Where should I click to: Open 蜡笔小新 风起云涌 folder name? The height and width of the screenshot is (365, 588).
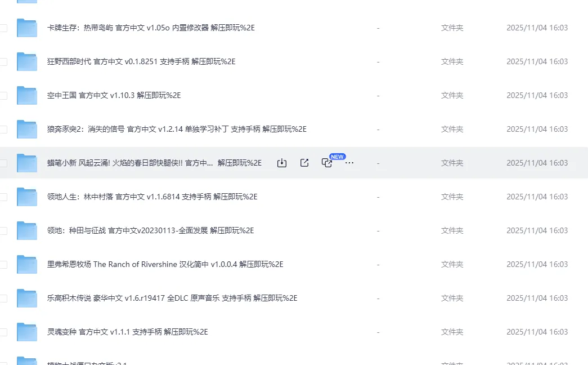(x=154, y=163)
